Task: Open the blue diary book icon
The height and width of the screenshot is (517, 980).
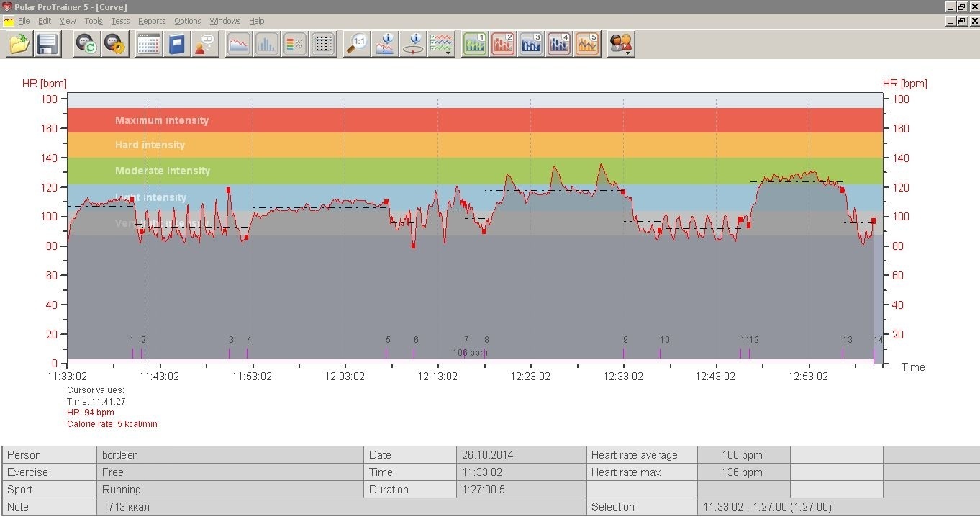Action: pos(177,45)
